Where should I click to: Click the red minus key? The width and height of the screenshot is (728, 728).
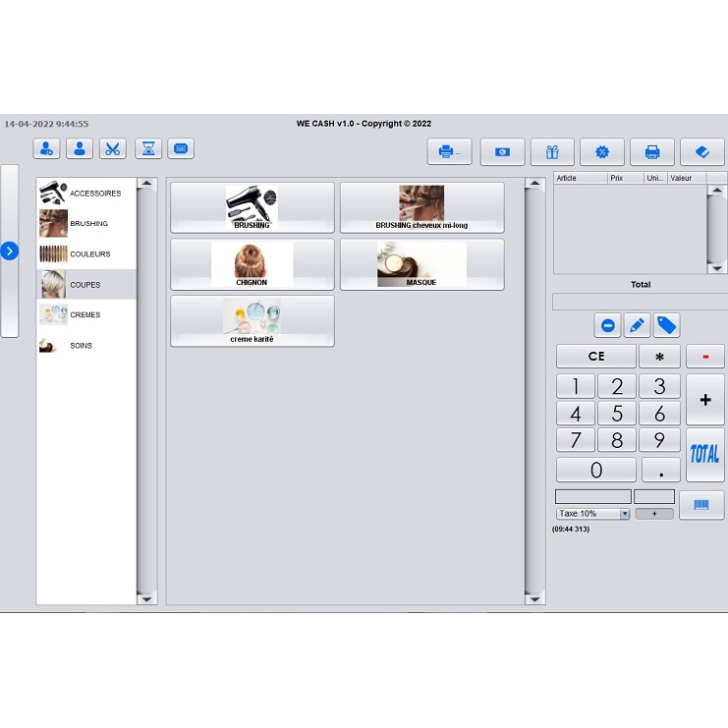(x=705, y=356)
